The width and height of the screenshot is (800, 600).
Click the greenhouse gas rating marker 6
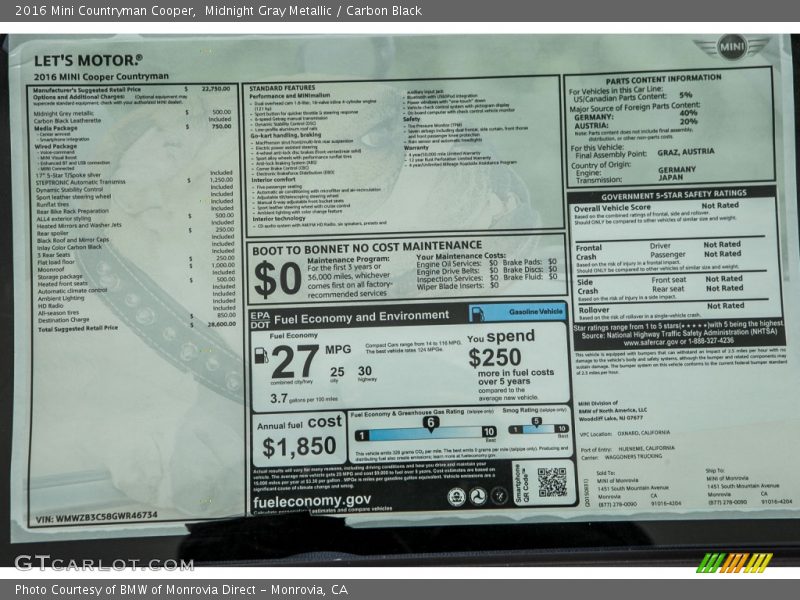point(431,423)
